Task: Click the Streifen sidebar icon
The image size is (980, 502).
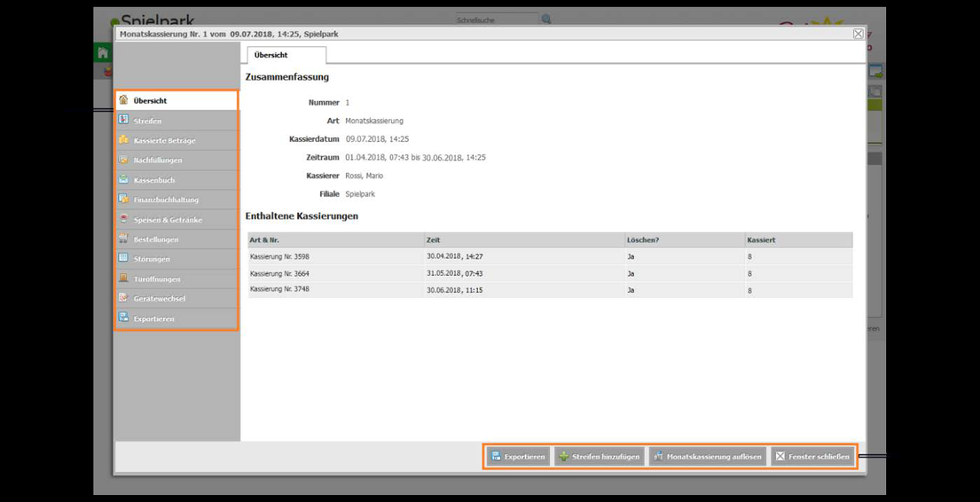Action: point(124,120)
